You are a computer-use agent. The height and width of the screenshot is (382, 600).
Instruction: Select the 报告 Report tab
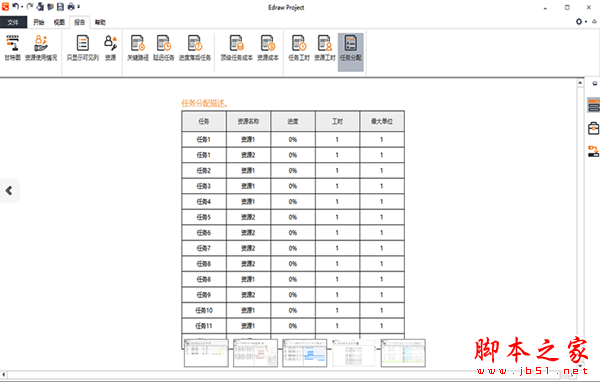(x=80, y=22)
